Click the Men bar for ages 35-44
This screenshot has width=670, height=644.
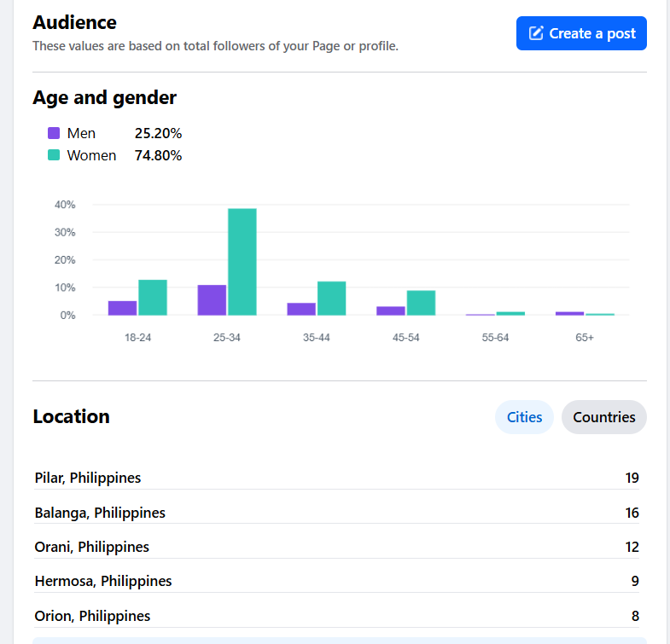coord(301,309)
